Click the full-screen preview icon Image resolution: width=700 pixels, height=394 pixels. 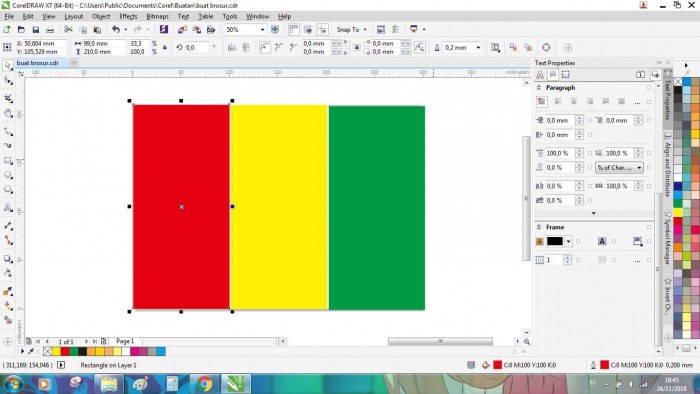275,29
